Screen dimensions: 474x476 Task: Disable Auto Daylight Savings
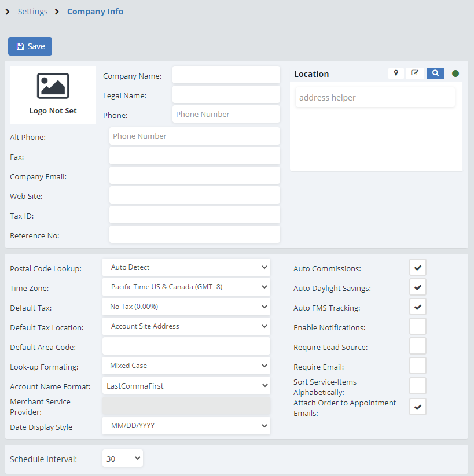tap(418, 287)
